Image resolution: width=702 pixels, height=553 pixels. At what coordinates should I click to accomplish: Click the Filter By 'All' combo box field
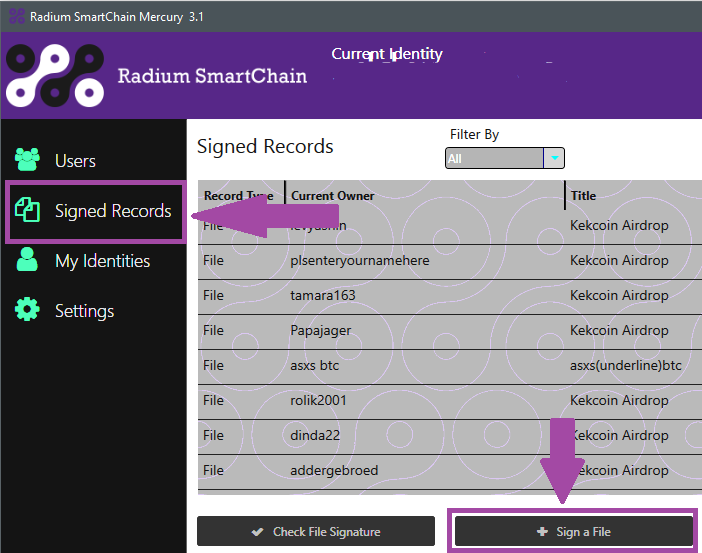pyautogui.click(x=494, y=158)
